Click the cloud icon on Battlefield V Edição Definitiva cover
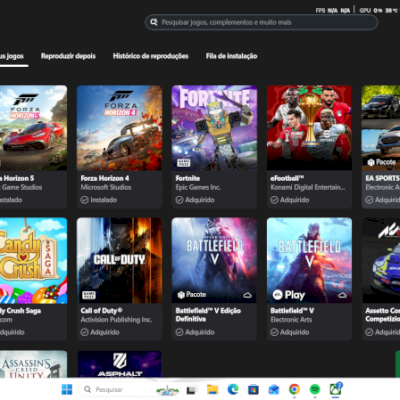The height and width of the screenshot is (400, 400). [x=247, y=295]
